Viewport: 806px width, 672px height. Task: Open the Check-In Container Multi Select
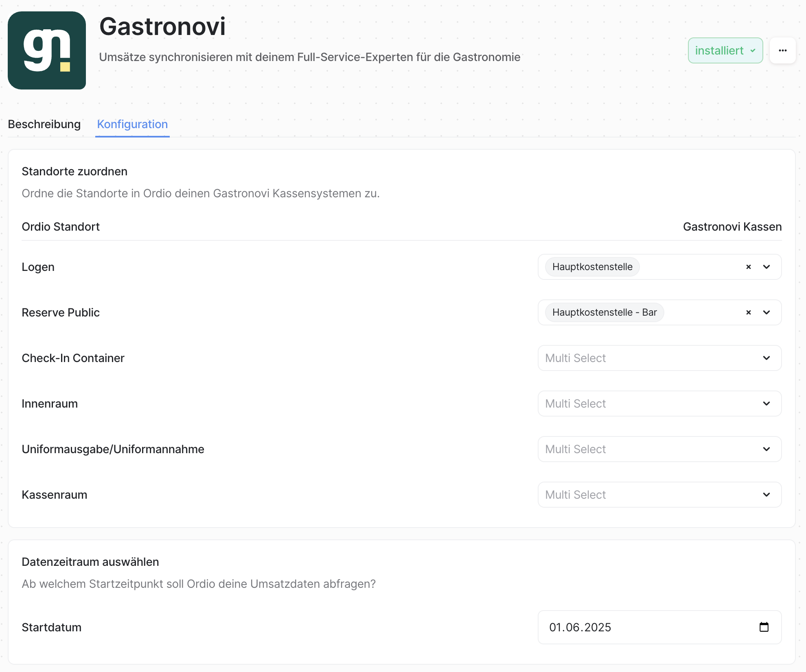tap(659, 358)
